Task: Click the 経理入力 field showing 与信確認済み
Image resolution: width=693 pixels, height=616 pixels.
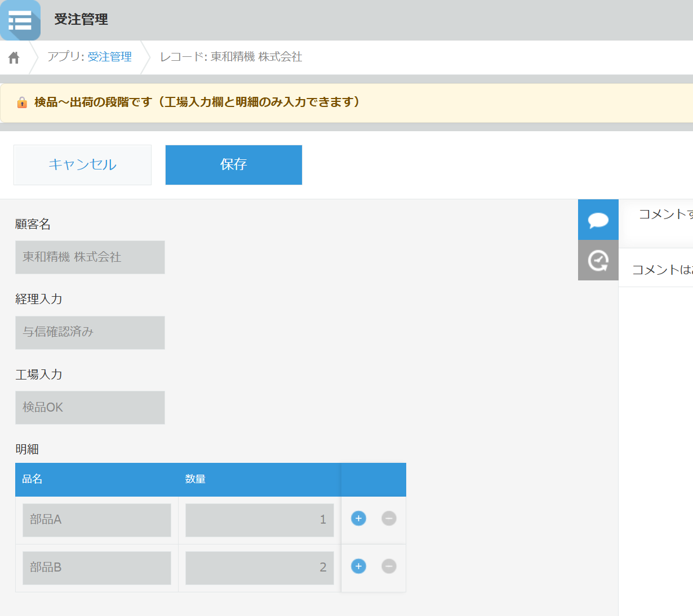Action: tap(90, 332)
